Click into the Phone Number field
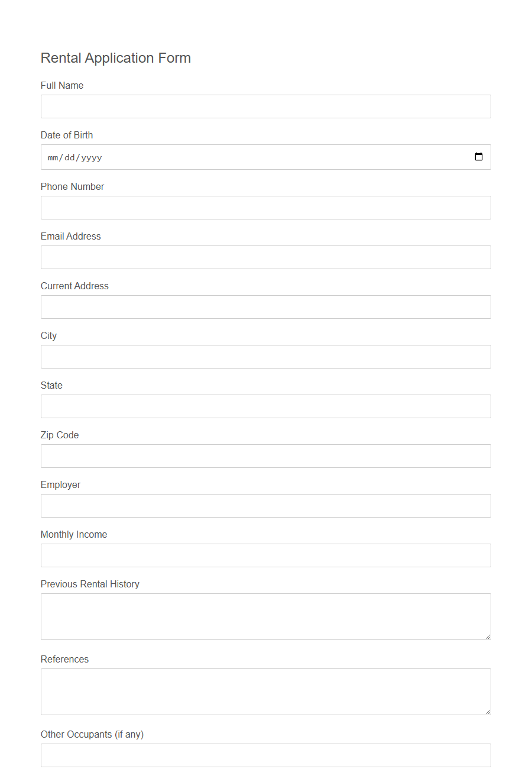Screen dimensions: 532x769 click(265, 208)
